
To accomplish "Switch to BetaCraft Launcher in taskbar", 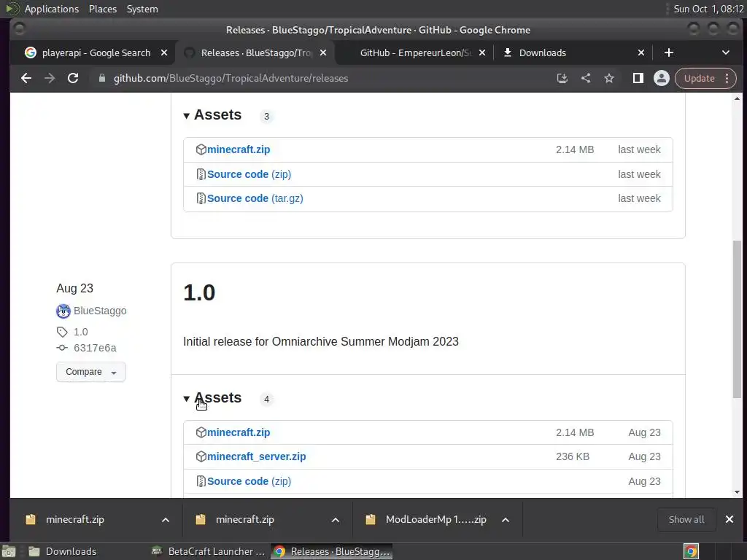I will pos(207,551).
